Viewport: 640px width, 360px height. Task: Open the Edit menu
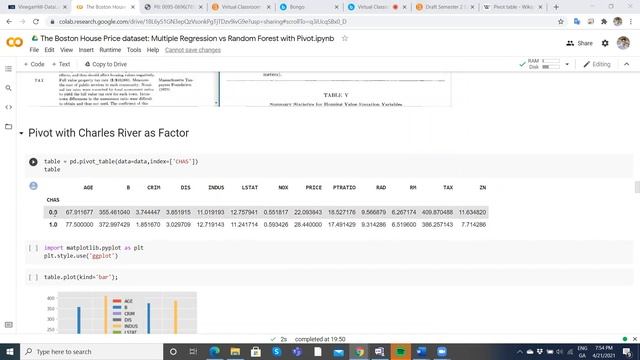coord(49,50)
